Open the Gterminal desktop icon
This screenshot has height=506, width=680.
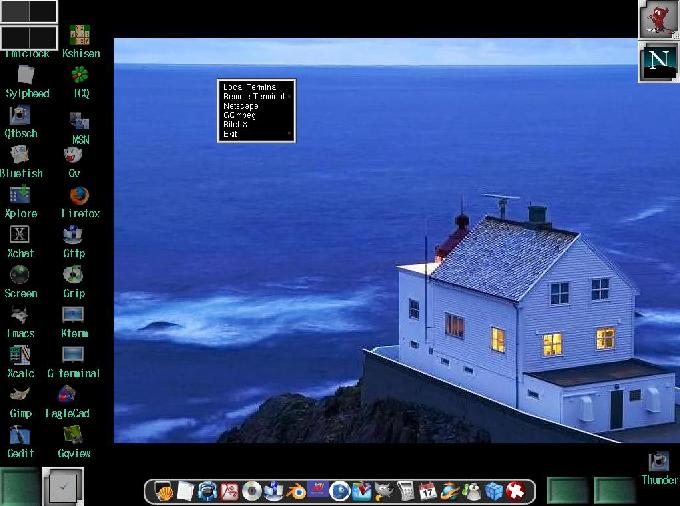(x=73, y=355)
